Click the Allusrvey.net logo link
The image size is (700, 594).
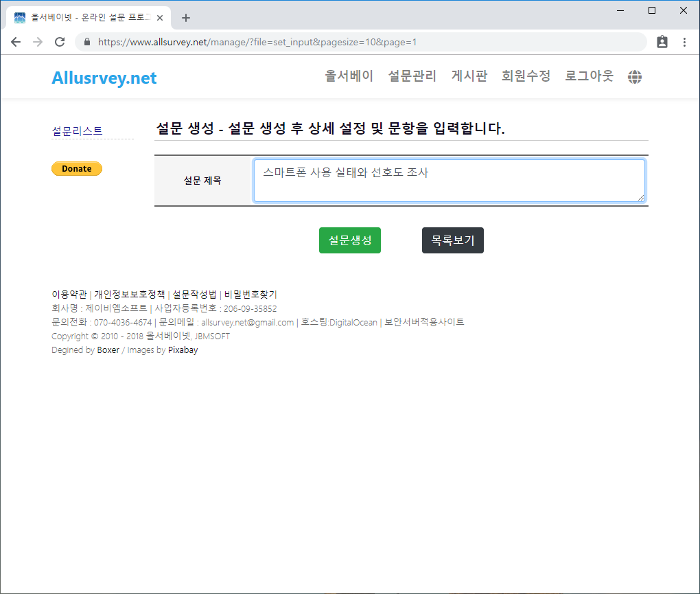(104, 78)
